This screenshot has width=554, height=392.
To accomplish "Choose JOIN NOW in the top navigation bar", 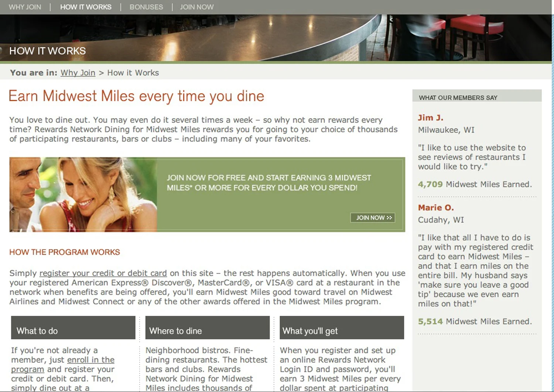I will (x=197, y=7).
